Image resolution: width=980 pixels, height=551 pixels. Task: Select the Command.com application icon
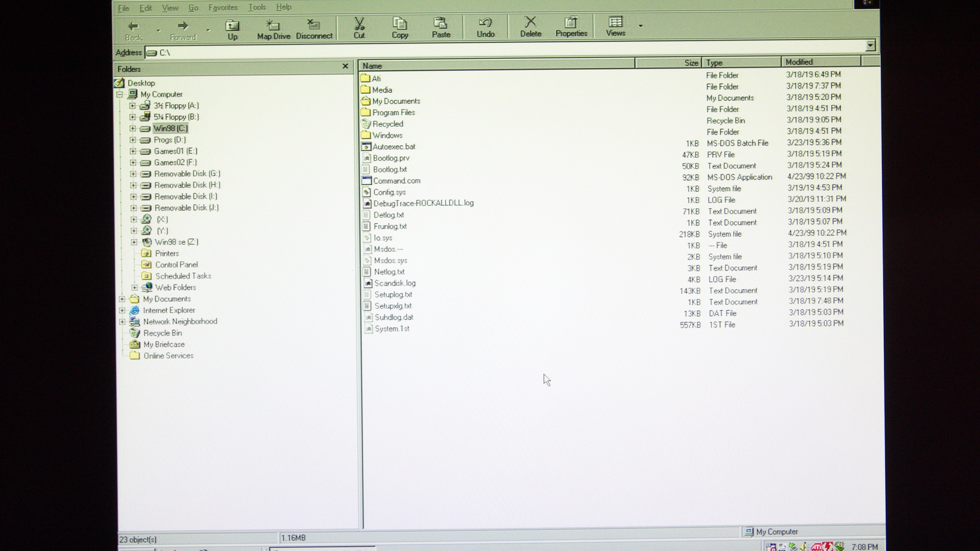366,181
